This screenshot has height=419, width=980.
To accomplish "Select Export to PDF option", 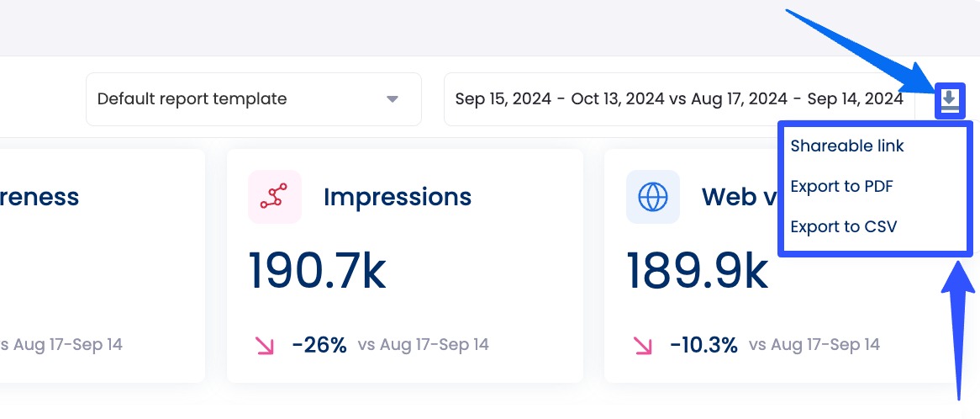I will (x=841, y=187).
